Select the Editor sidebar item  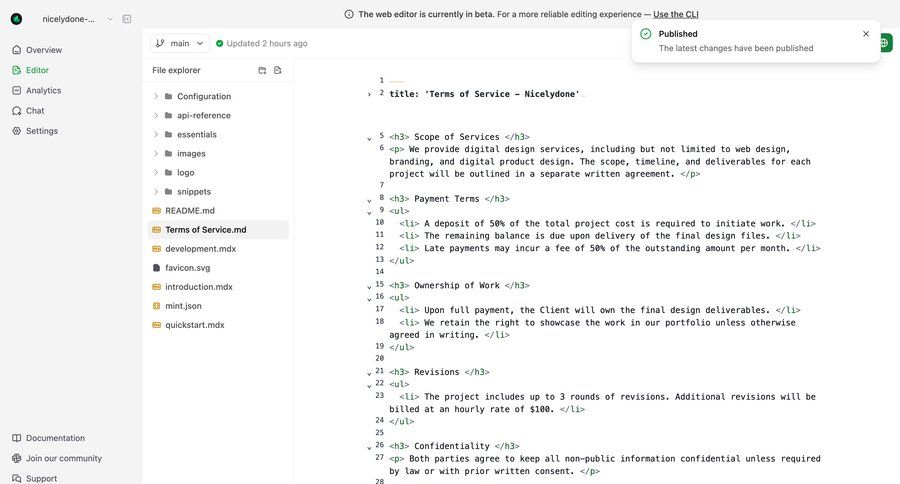point(37,70)
